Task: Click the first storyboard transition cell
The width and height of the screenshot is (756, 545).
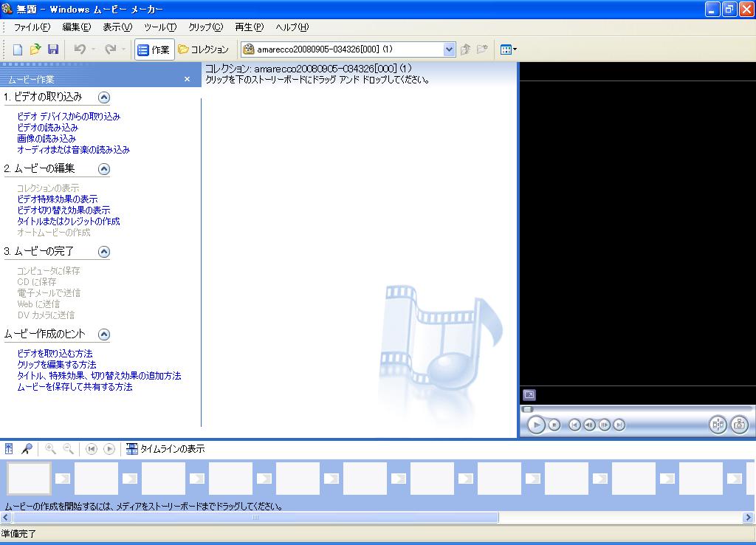Action: click(63, 479)
